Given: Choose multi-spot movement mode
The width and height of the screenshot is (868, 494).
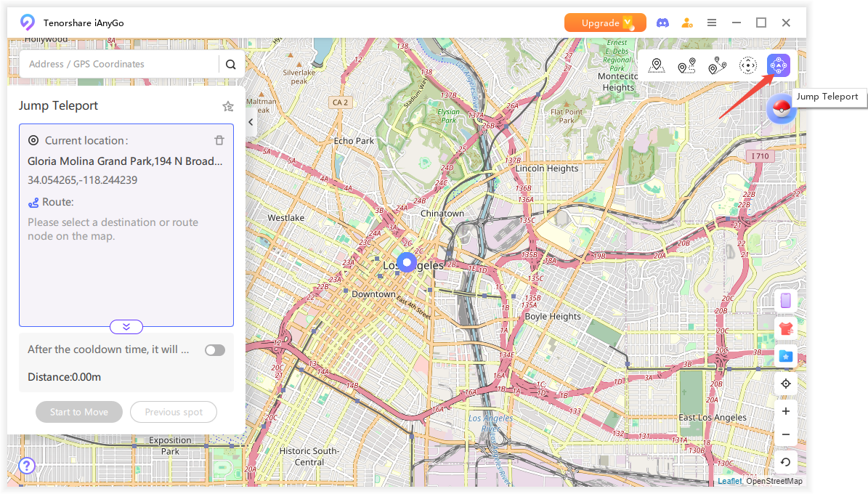Looking at the screenshot, I should tap(717, 66).
